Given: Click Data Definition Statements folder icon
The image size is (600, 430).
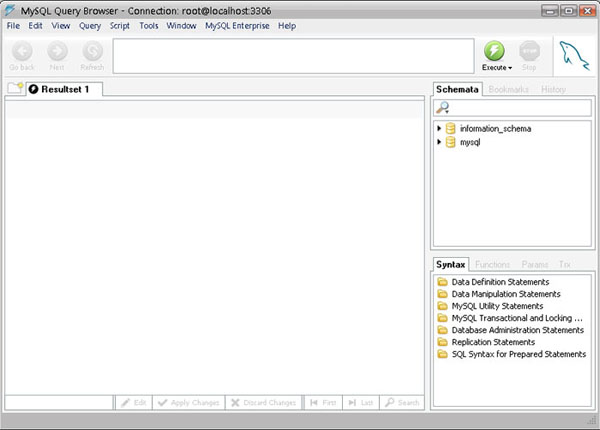Looking at the screenshot, I should click(x=442, y=282).
